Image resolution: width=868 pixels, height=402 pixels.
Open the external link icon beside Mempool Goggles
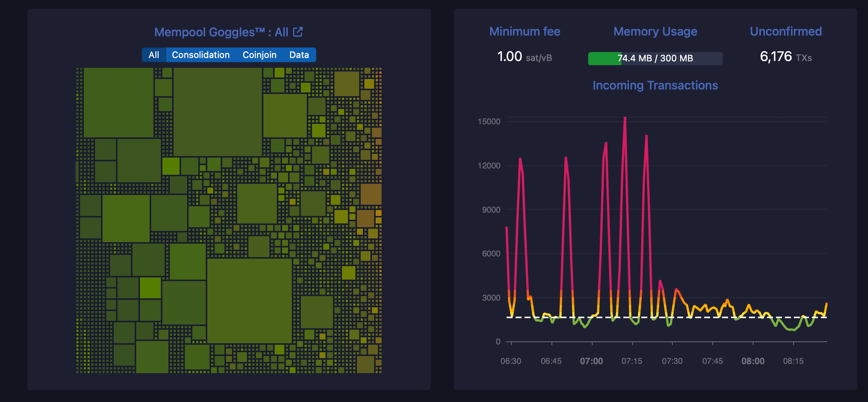pyautogui.click(x=298, y=32)
